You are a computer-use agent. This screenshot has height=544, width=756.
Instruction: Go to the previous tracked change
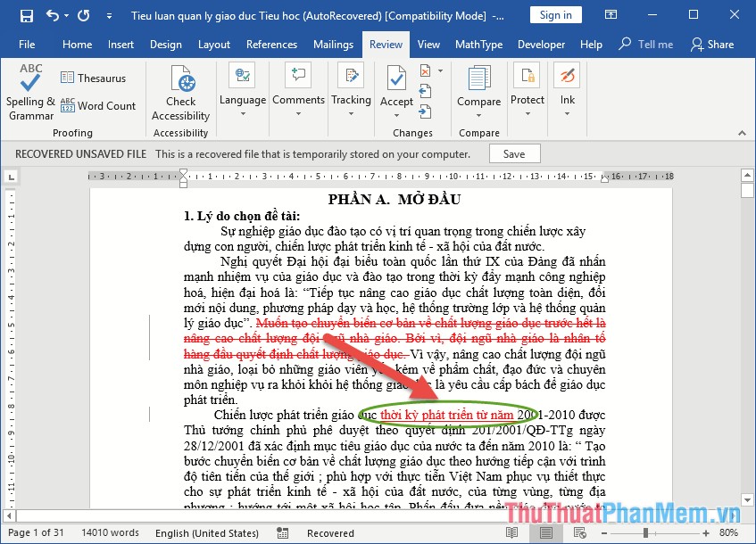coord(425,89)
